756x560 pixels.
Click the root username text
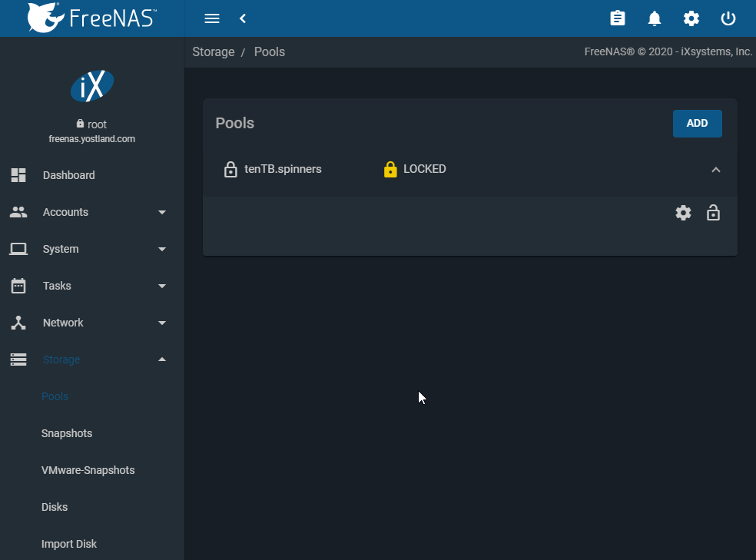pyautogui.click(x=97, y=124)
